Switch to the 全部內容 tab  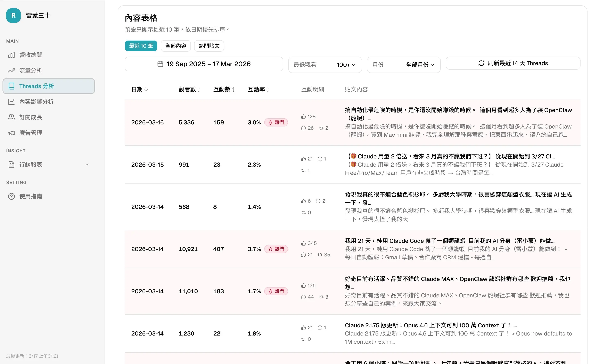[x=175, y=46]
